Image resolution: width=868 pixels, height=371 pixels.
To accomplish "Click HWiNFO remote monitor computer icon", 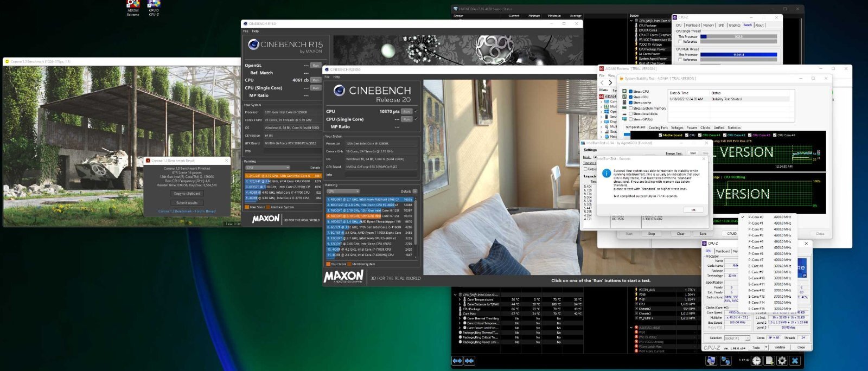I will click(x=711, y=361).
